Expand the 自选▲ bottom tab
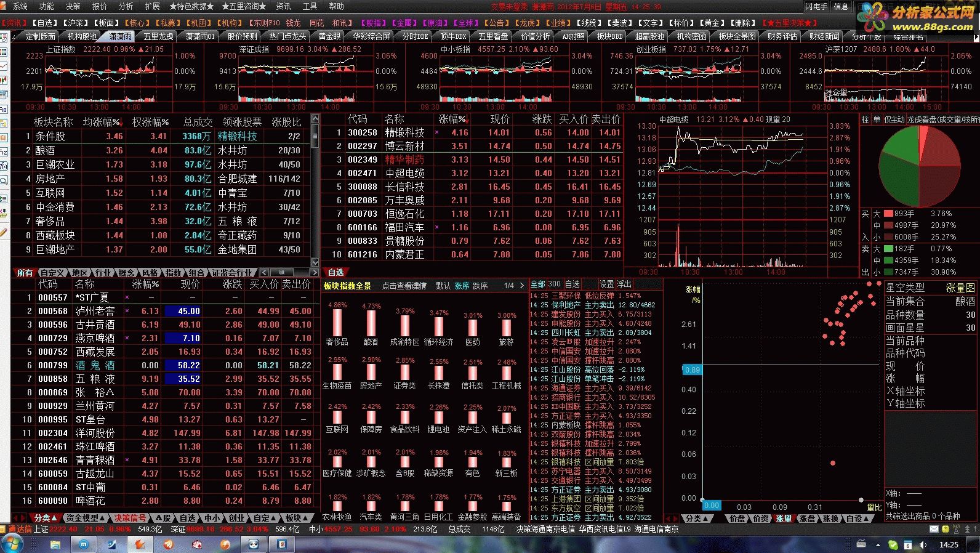Image resolution: width=980 pixels, height=553 pixels. [x=188, y=518]
